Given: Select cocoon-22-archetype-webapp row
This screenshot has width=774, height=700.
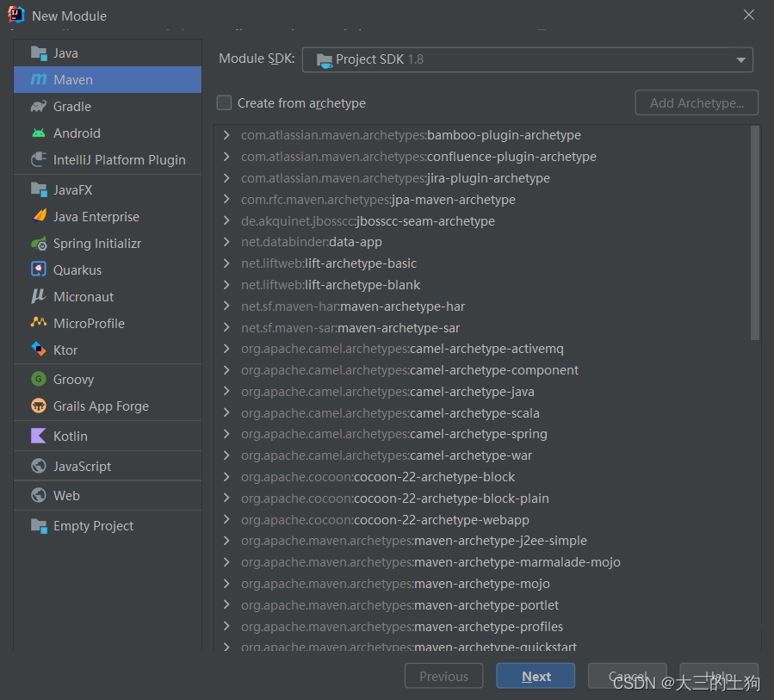Looking at the screenshot, I should click(x=484, y=520).
